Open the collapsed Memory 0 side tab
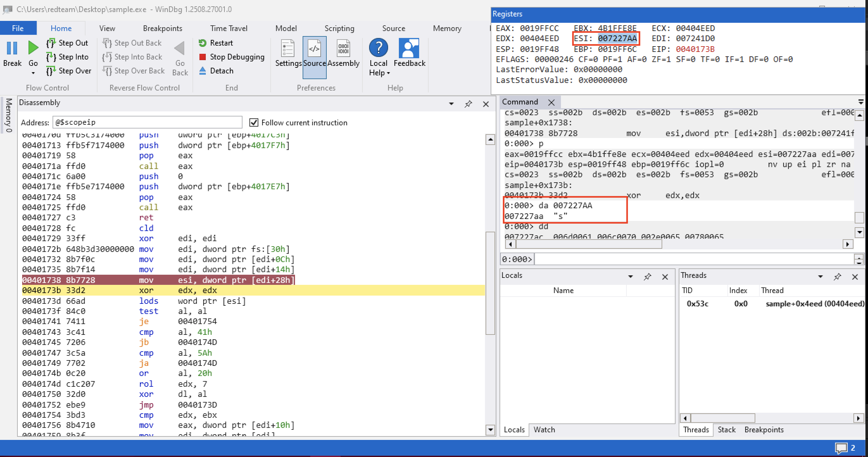Viewport: 868px width, 457px height. (9, 115)
